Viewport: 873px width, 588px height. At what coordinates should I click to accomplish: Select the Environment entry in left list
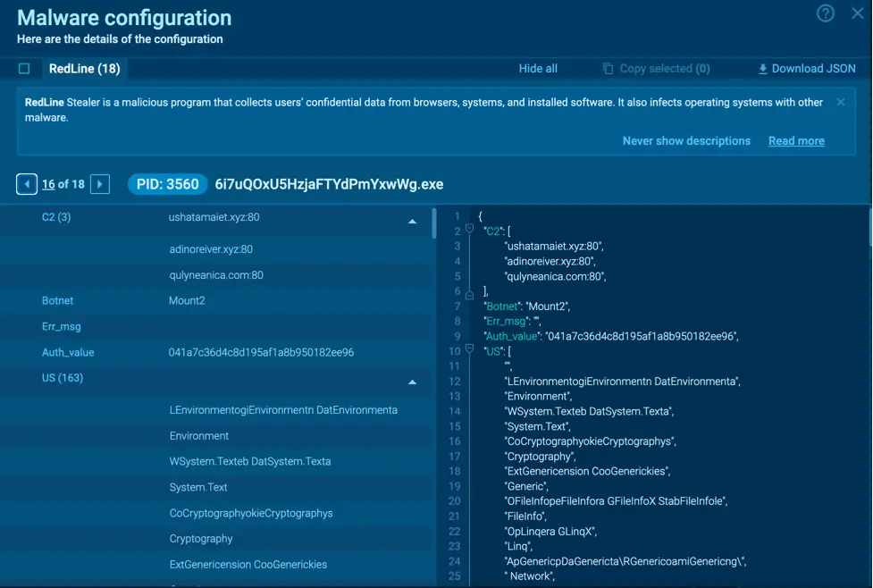pos(198,435)
